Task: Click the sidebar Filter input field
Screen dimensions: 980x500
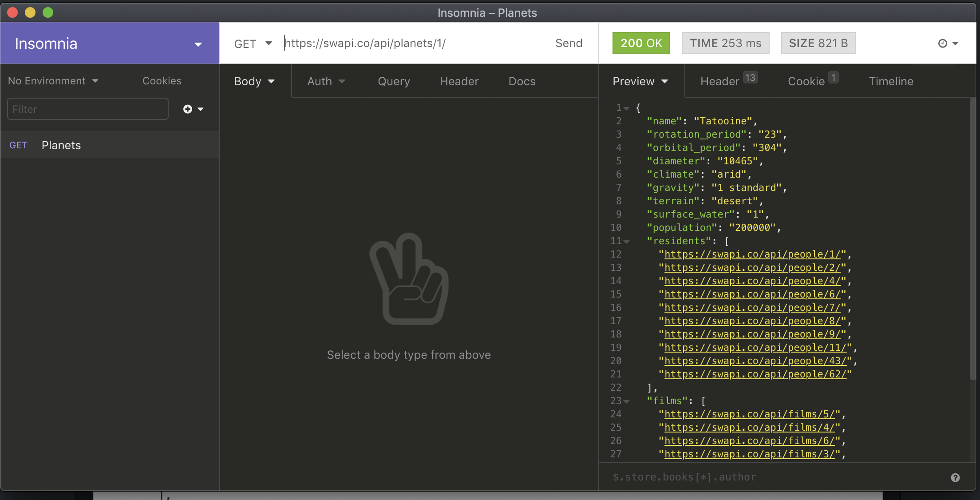Action: click(x=88, y=109)
